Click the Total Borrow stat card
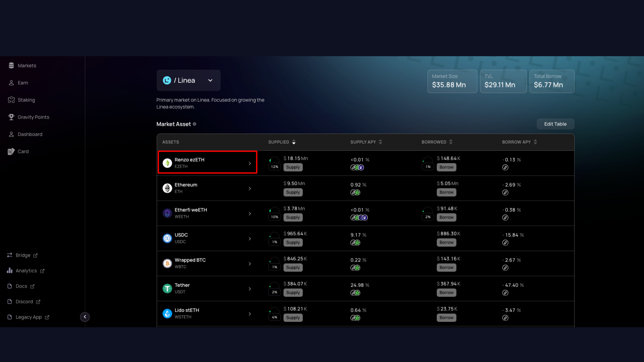 pos(552,81)
